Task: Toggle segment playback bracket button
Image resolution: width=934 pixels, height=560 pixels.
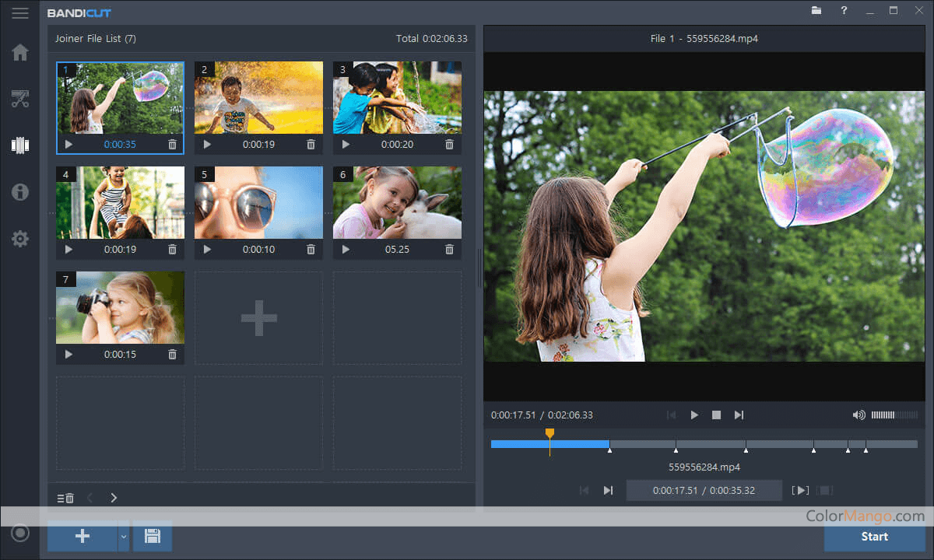Action: 800,490
